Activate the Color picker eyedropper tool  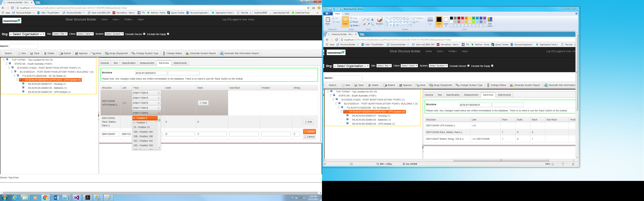368,24
